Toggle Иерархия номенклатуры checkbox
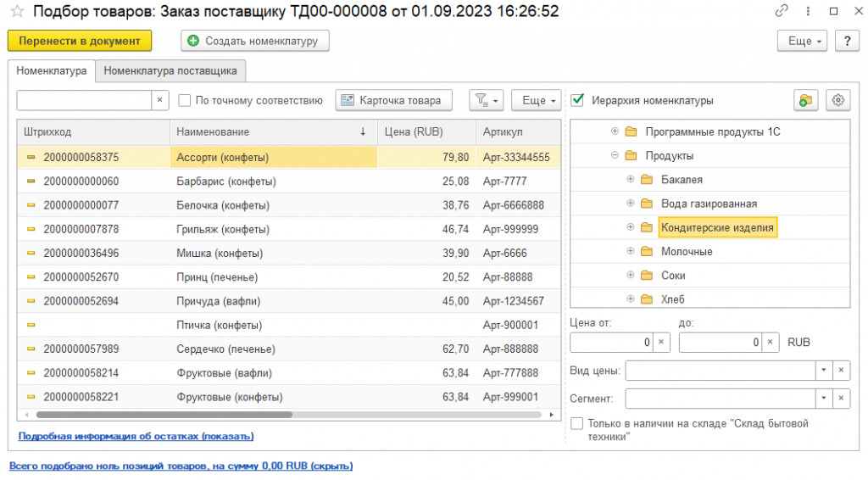 click(x=578, y=100)
